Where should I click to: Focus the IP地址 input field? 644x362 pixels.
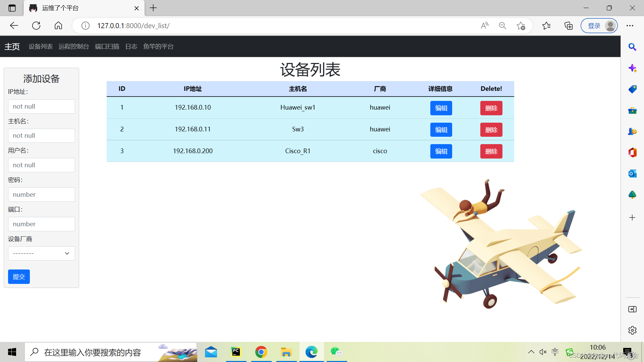[x=42, y=106]
